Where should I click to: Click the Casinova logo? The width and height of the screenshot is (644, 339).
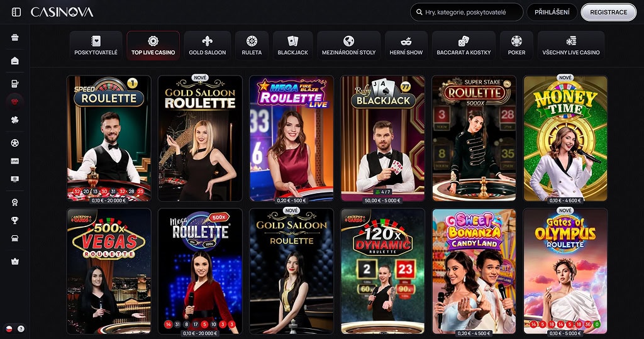[x=62, y=13]
